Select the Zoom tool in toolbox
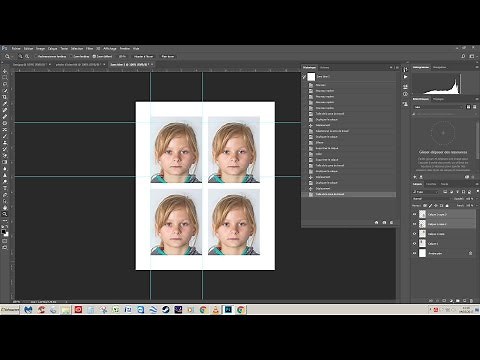 5,214
